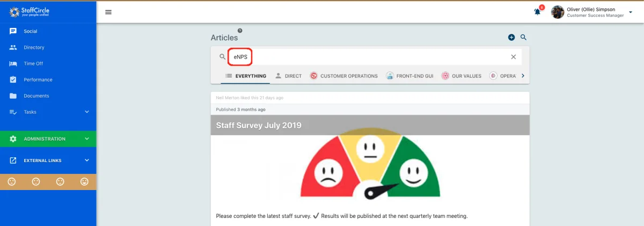
Task: Click the magnifier in search box
Action: point(223,56)
